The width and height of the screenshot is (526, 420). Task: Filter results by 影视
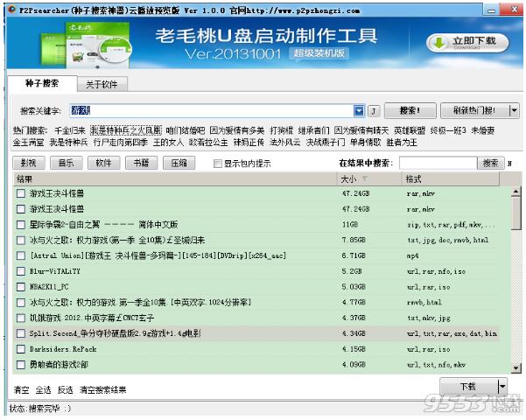pos(29,163)
